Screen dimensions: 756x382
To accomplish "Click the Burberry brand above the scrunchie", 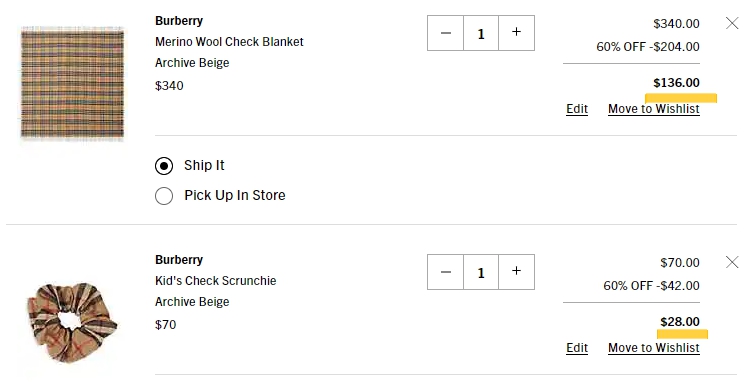I will [x=179, y=259].
